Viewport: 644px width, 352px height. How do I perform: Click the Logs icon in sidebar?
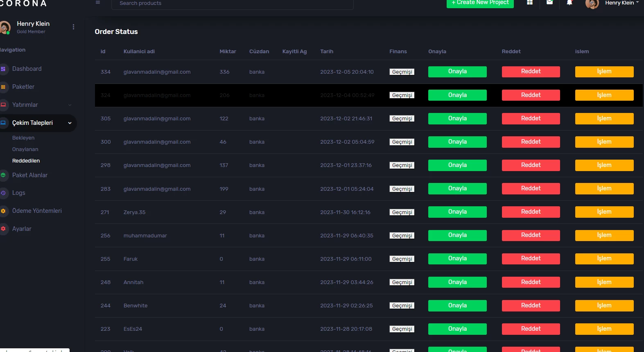(3, 193)
